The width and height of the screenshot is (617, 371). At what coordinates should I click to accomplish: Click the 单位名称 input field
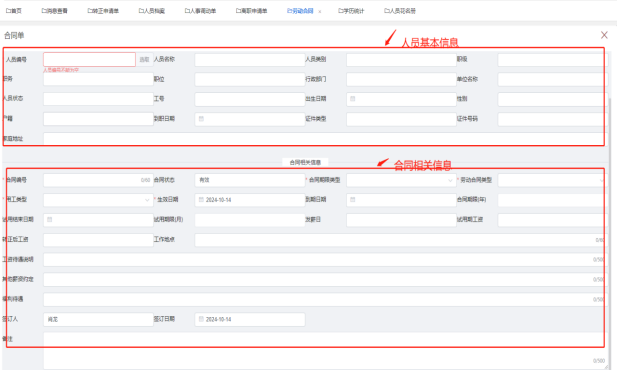[x=553, y=79]
